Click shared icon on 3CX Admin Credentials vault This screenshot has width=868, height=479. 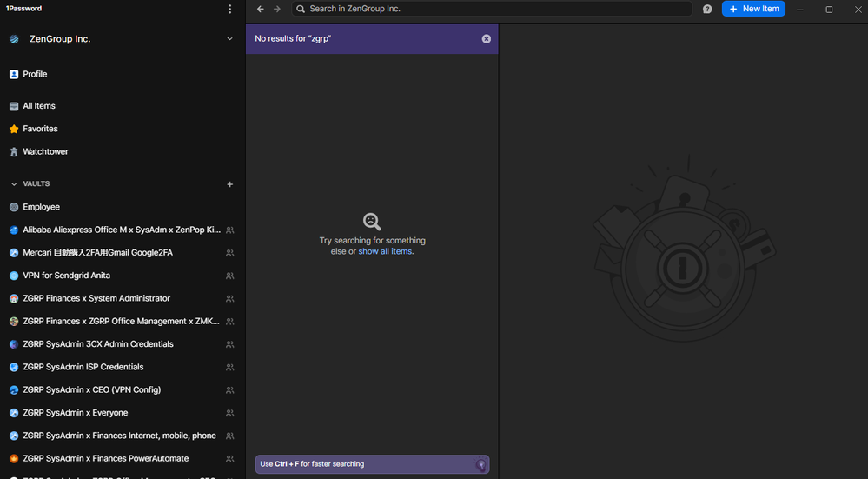[x=229, y=344]
